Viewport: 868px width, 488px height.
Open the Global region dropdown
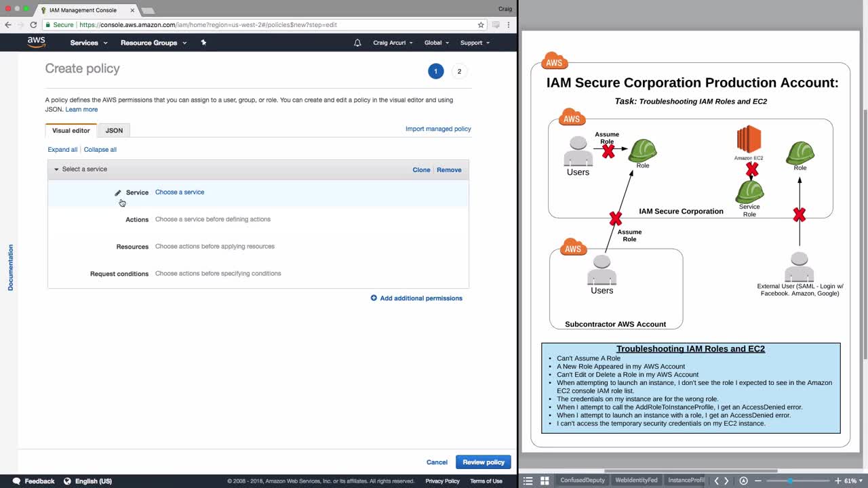click(437, 43)
